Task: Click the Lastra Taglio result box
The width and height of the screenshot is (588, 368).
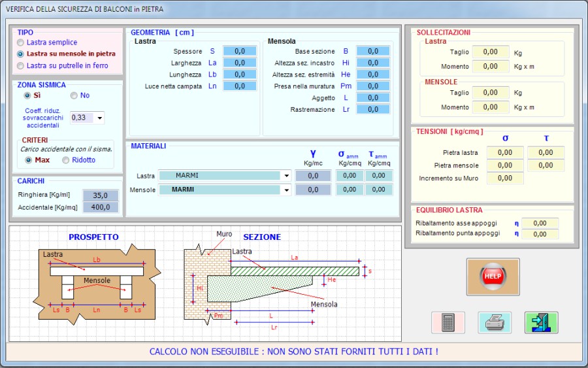Action: 491,52
